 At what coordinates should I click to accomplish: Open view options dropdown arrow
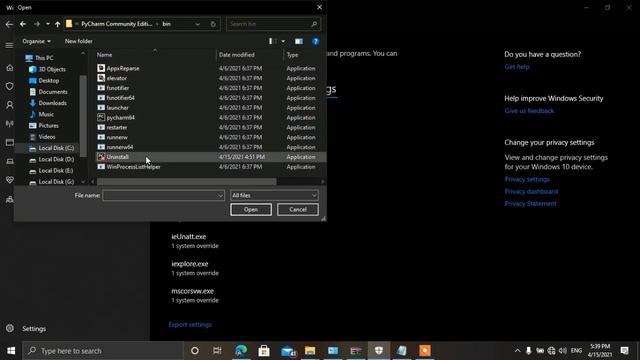pos(283,41)
